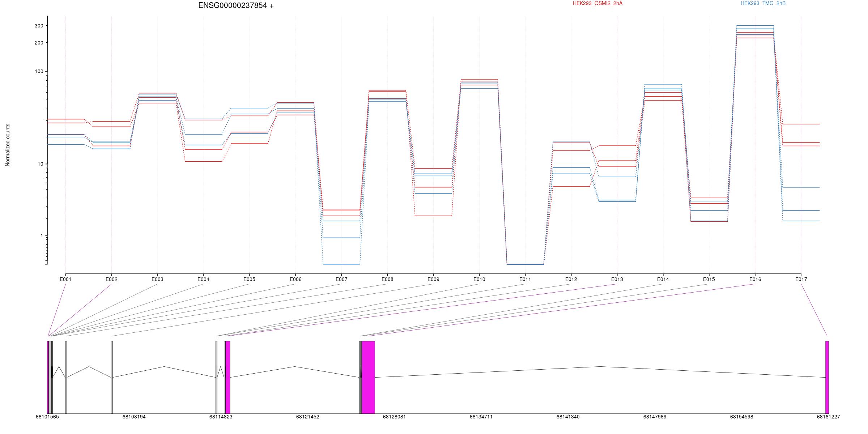Click genomic coordinate 68161227
The image size is (868, 434).
(829, 417)
